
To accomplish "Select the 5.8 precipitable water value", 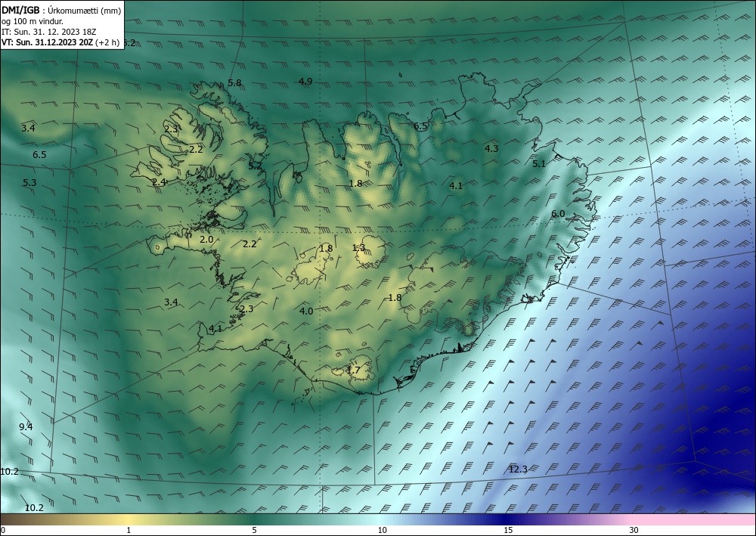I will 234,83.
